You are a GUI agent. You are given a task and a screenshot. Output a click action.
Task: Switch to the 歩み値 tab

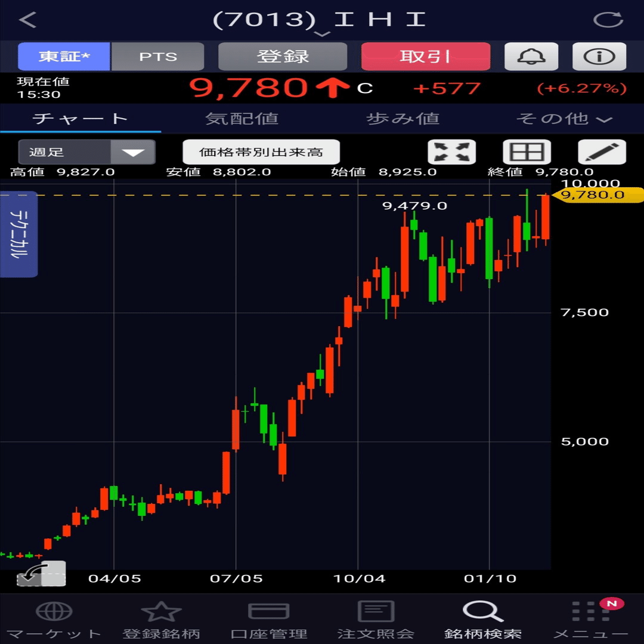pyautogui.click(x=402, y=119)
